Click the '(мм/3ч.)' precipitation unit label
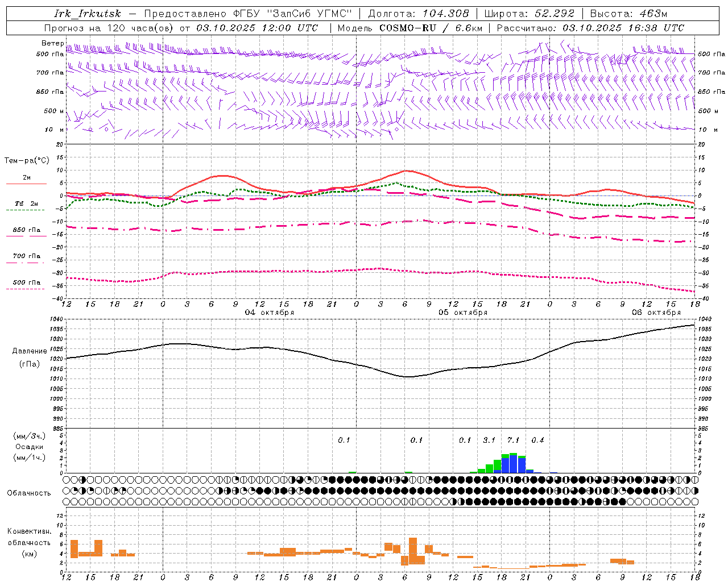Image resolution: width=728 pixels, height=582 pixels. click(x=29, y=436)
